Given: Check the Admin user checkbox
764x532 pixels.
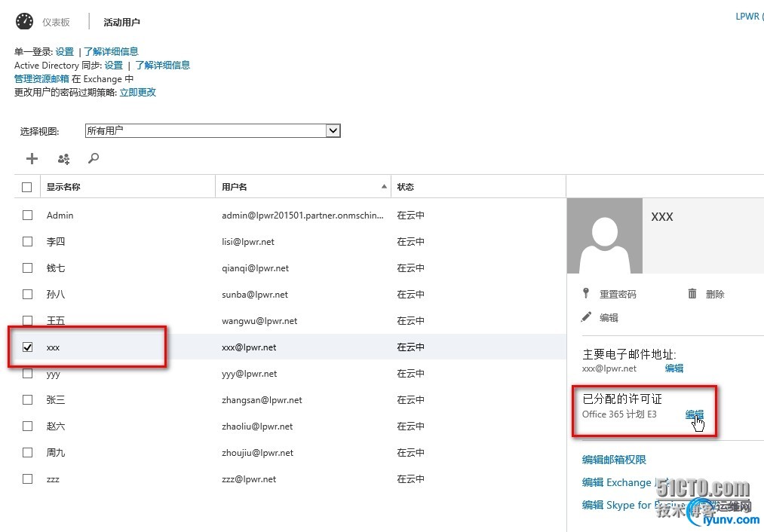Looking at the screenshot, I should coord(27,216).
